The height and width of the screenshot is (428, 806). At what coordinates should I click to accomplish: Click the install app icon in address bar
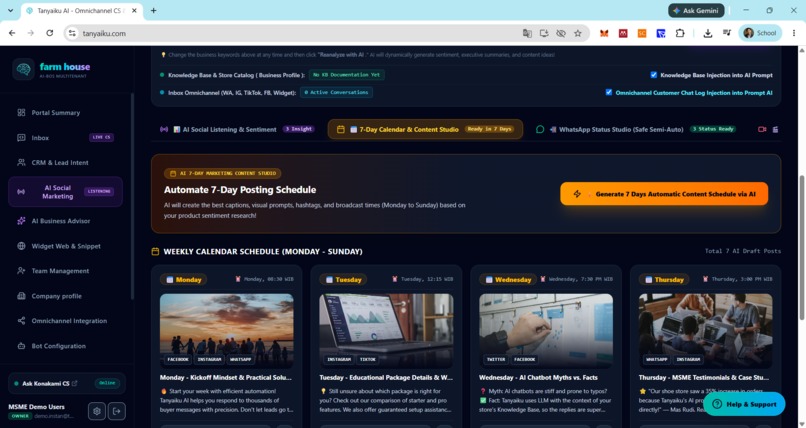click(x=544, y=33)
